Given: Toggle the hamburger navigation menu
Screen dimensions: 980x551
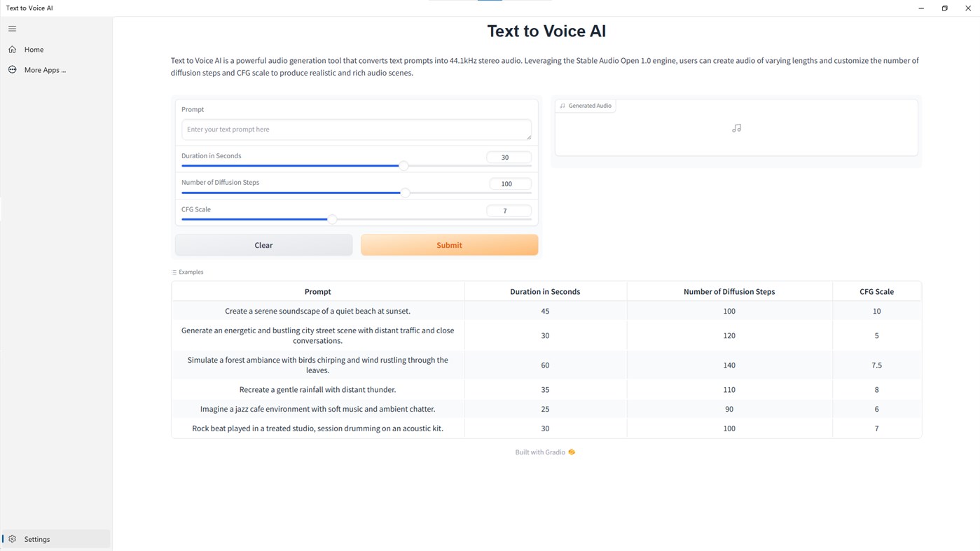Looking at the screenshot, I should click(x=12, y=29).
